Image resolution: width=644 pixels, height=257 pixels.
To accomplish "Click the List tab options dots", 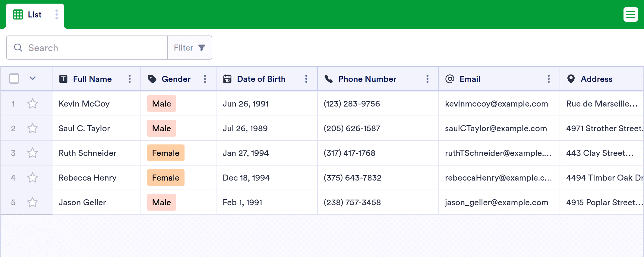I will click(57, 14).
